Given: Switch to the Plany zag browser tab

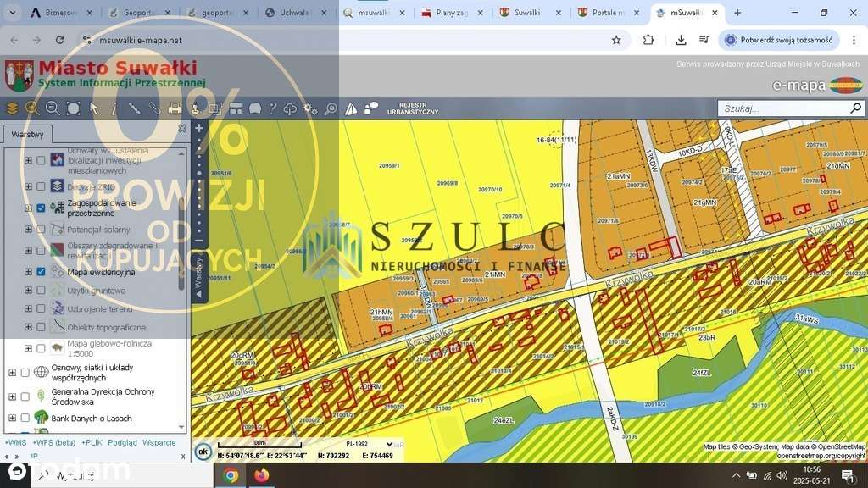Looking at the screenshot, I should (453, 12).
